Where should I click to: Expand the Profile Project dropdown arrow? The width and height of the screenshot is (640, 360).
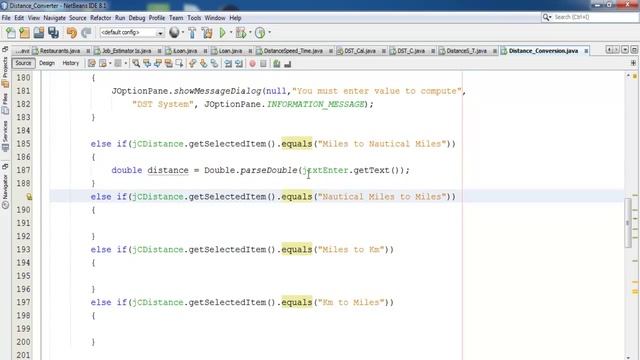(269, 32)
